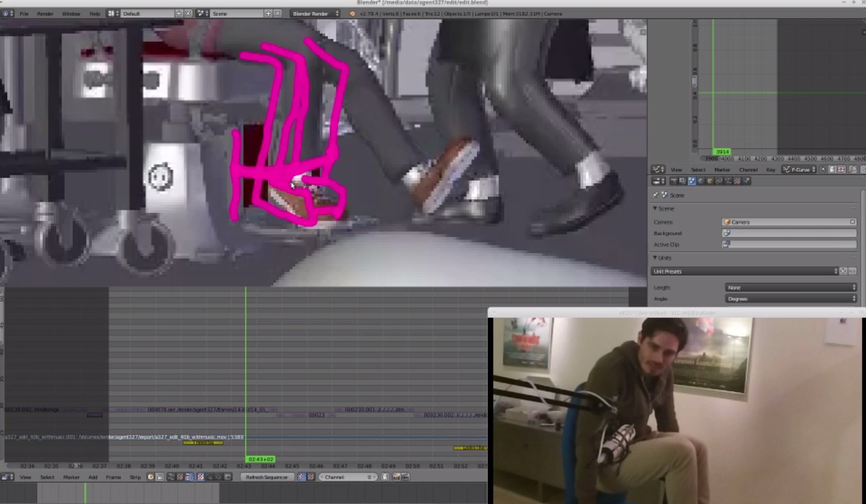
Task: Click the Render properties tab icon
Action: click(x=673, y=181)
